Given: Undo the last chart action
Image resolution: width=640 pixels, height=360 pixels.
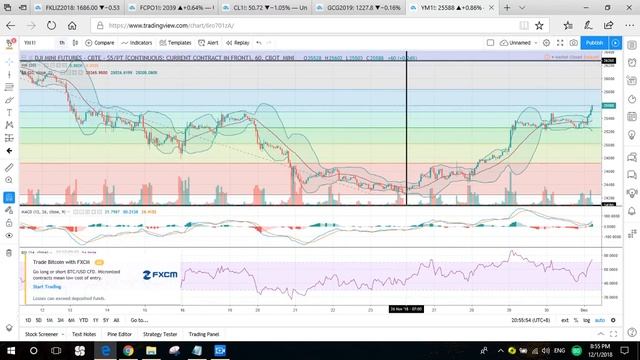Looking at the screenshot, I should pyautogui.click(x=259, y=43).
